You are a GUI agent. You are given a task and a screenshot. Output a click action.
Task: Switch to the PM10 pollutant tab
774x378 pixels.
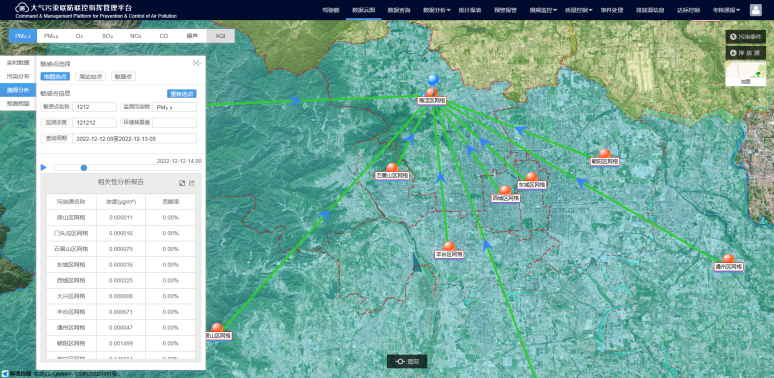pos(51,36)
